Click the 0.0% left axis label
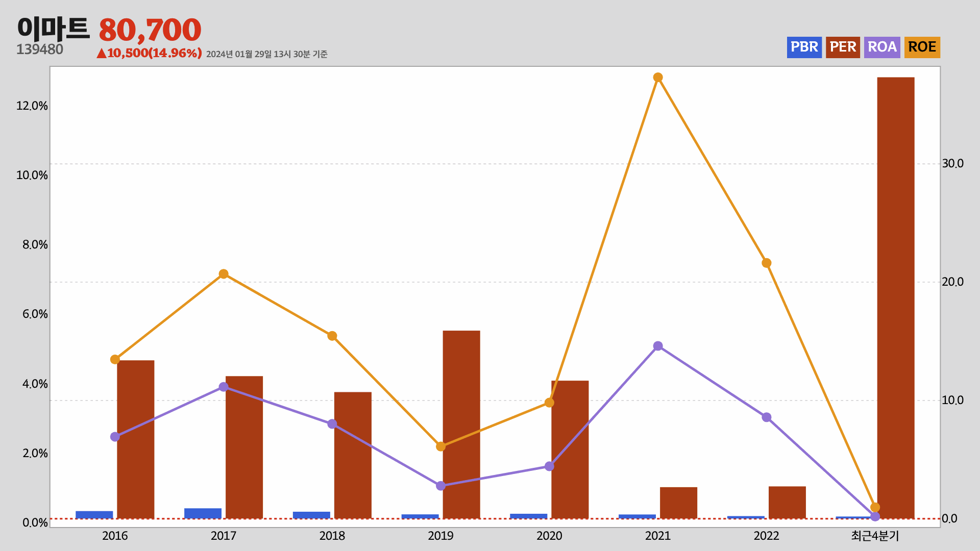This screenshot has height=551, width=980. tap(35, 522)
